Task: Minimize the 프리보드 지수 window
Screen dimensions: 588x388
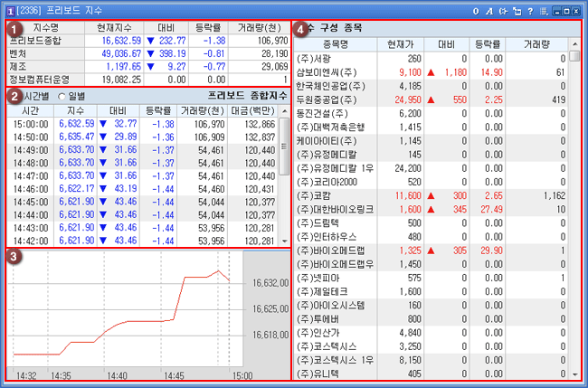Action: [x=555, y=9]
